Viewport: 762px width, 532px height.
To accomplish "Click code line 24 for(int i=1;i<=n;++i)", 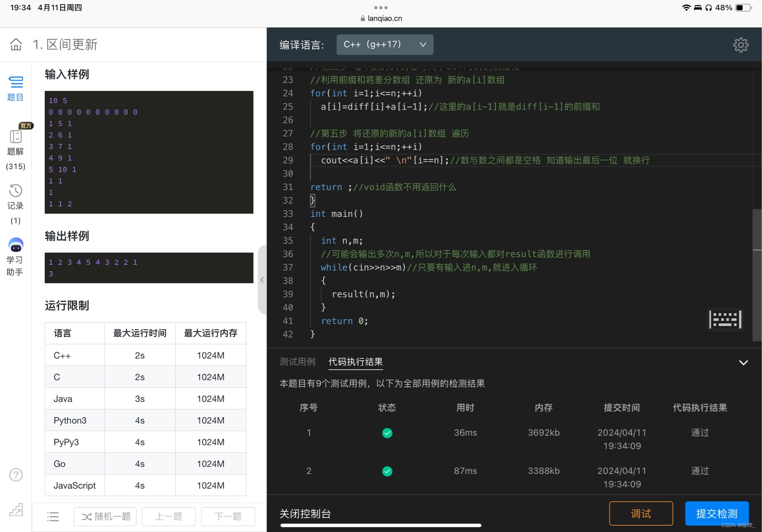I will pyautogui.click(x=366, y=93).
